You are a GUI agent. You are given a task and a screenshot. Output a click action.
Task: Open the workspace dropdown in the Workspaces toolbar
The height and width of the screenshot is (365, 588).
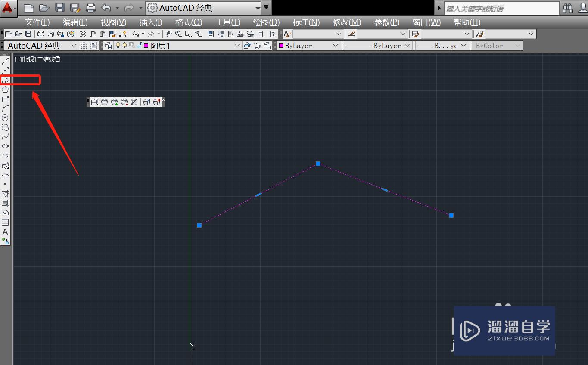pos(41,46)
